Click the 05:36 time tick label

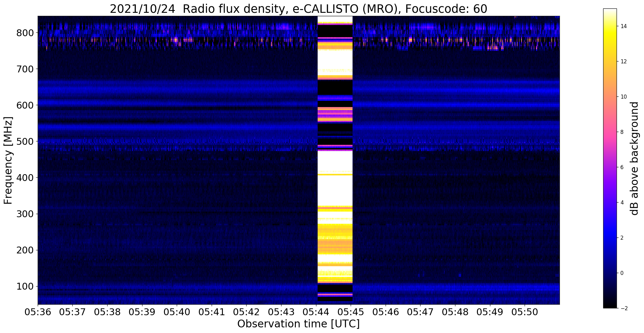point(38,312)
